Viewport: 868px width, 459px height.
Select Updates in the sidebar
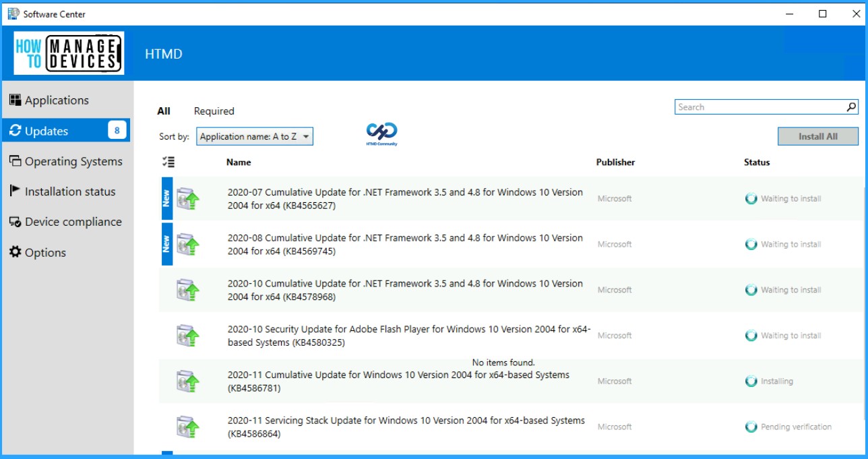click(x=66, y=131)
